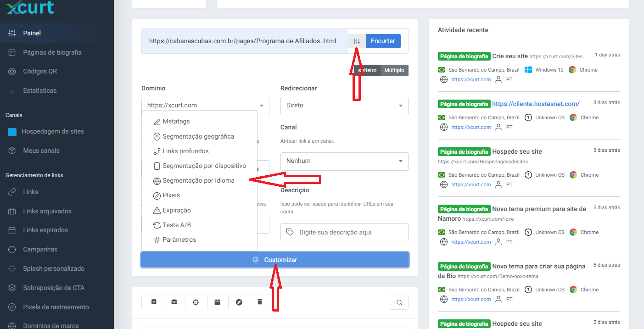The image size is (644, 329).
Task: Click the Customizar button
Action: [x=275, y=260]
